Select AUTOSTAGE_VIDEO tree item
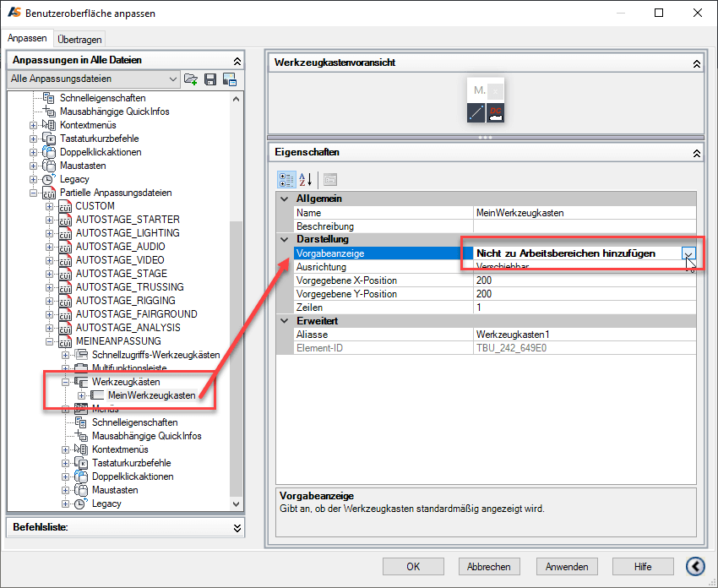Viewport: 718px width, 588px height. pyautogui.click(x=120, y=260)
